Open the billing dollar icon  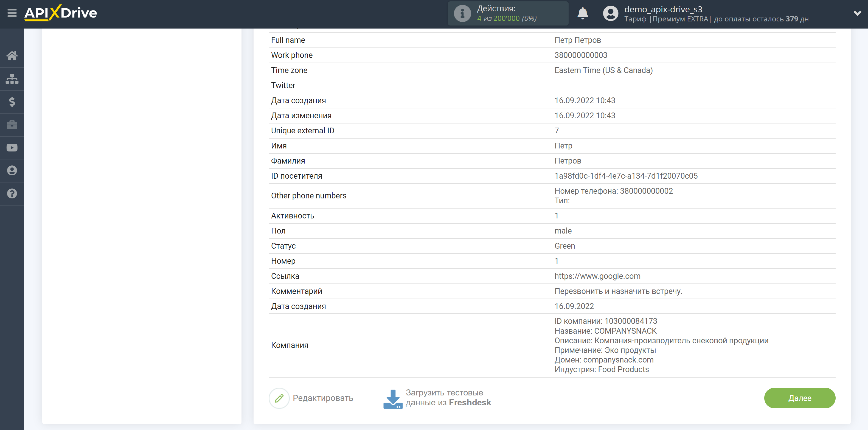(12, 102)
